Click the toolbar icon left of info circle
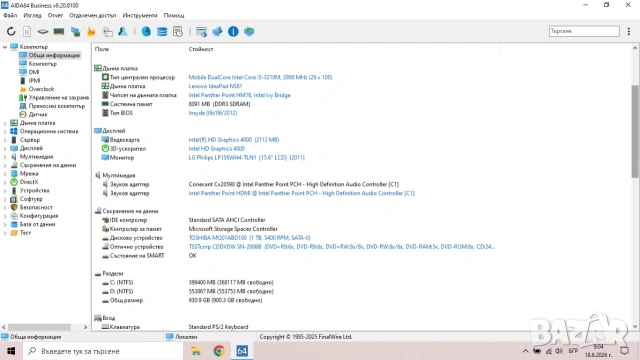640x360 pixels. tap(217, 31)
